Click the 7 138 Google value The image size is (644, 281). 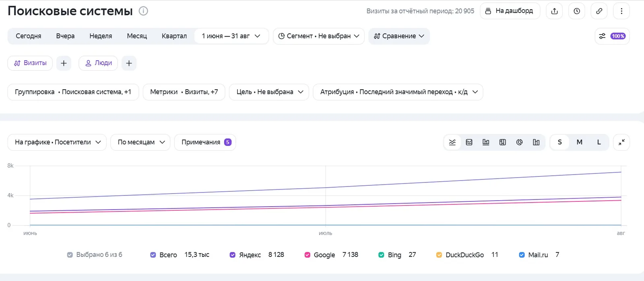pyautogui.click(x=350, y=255)
